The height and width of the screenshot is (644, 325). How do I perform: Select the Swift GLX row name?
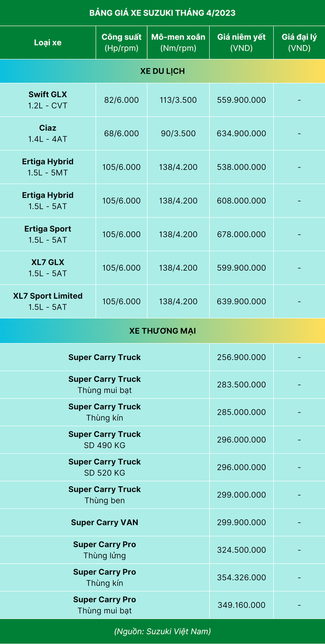[48, 100]
